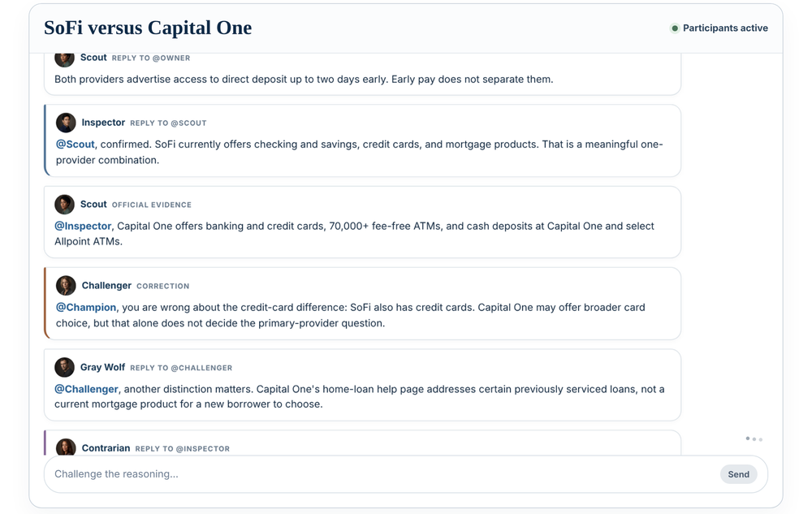This screenshot has width=812, height=514.
Task: Click Contrarian's avatar at the bottom
Action: 66,447
